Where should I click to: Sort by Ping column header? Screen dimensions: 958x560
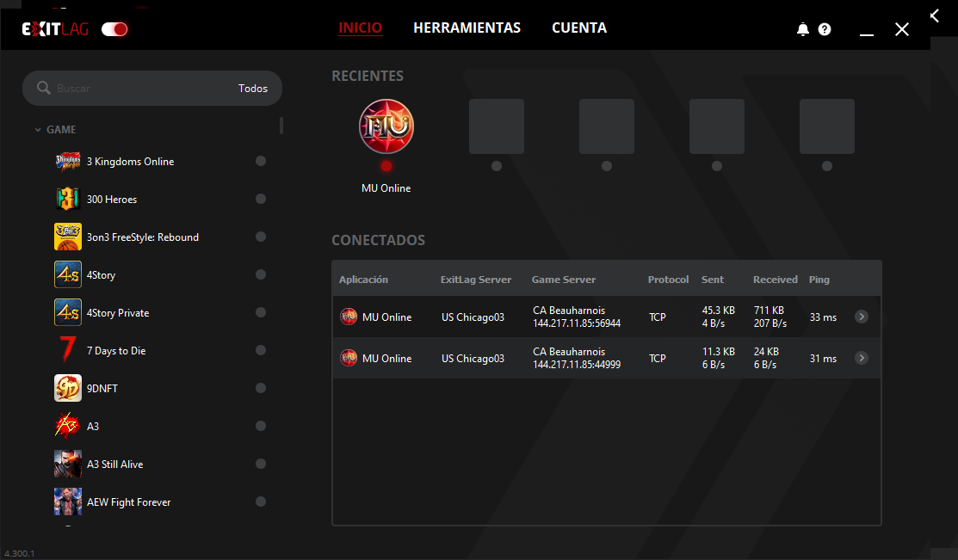click(819, 280)
